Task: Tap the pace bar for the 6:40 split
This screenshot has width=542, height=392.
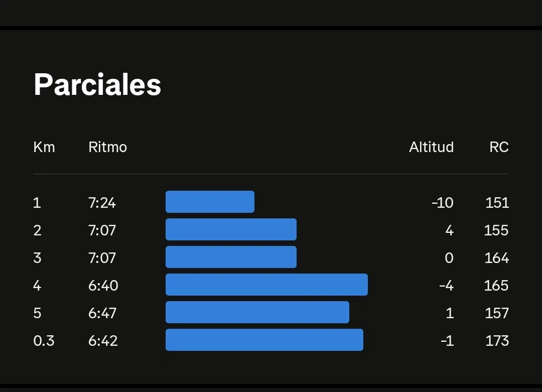Action: pyautogui.click(x=266, y=285)
